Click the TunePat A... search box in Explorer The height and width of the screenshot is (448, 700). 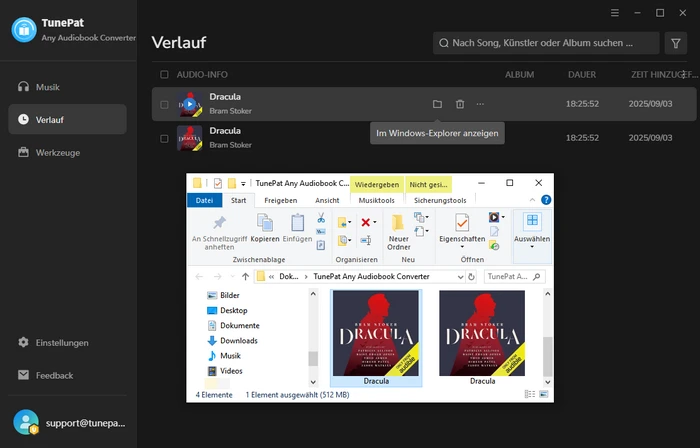click(x=514, y=277)
